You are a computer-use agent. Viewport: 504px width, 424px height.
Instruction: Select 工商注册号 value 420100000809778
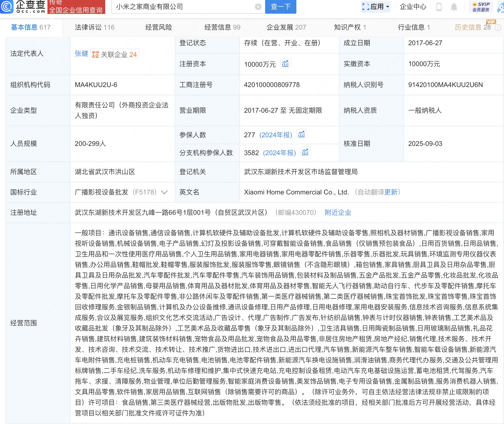click(272, 85)
